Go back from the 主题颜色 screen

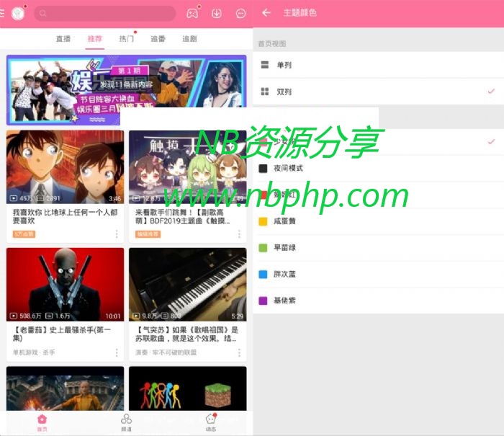266,13
